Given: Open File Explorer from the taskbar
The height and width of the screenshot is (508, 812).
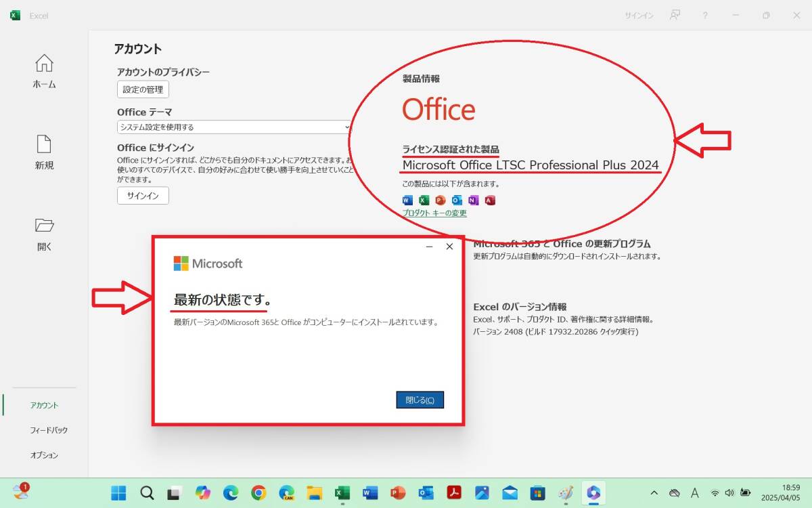Looking at the screenshot, I should point(314,492).
